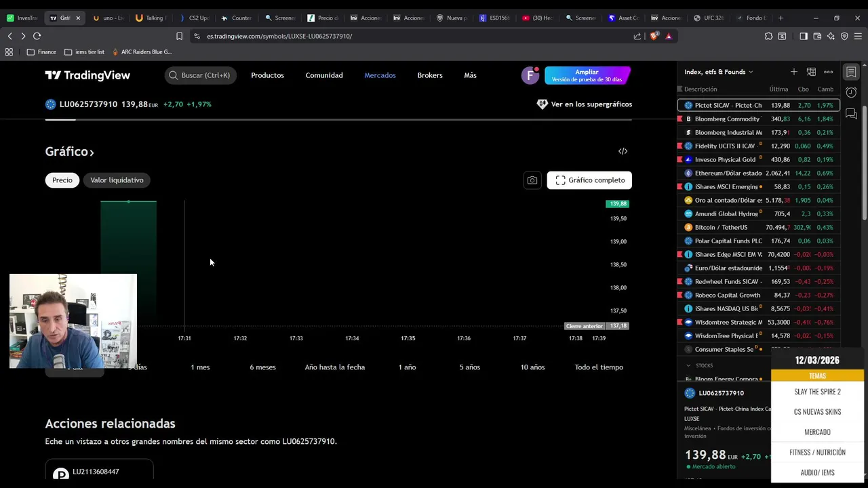The height and width of the screenshot is (488, 868).
Task: Open the browser extensions puzzle icon
Action: coord(768,36)
